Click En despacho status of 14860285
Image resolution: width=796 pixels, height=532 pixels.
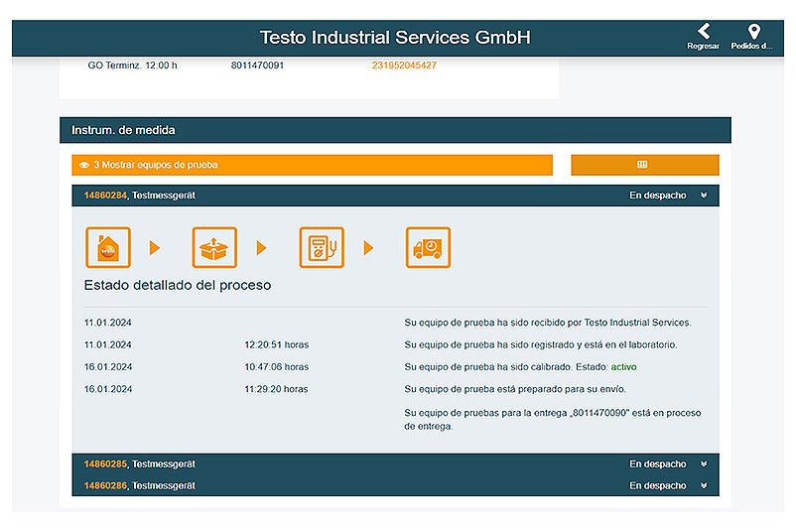coord(657,464)
